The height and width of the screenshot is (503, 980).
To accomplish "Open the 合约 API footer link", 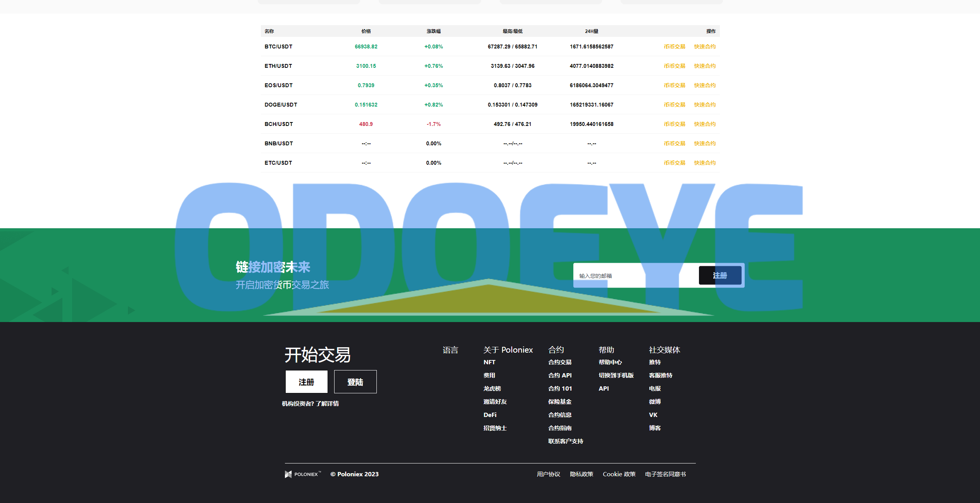I will [x=560, y=376].
